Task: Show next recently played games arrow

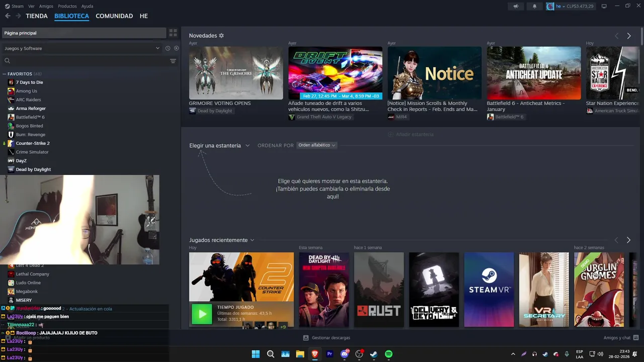Action: pyautogui.click(x=629, y=240)
